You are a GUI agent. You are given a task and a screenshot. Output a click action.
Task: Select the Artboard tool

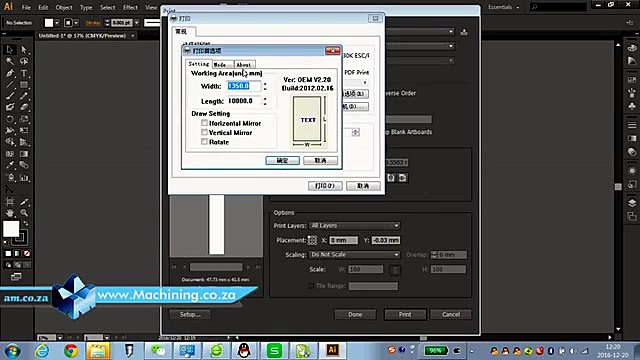pos(9,202)
